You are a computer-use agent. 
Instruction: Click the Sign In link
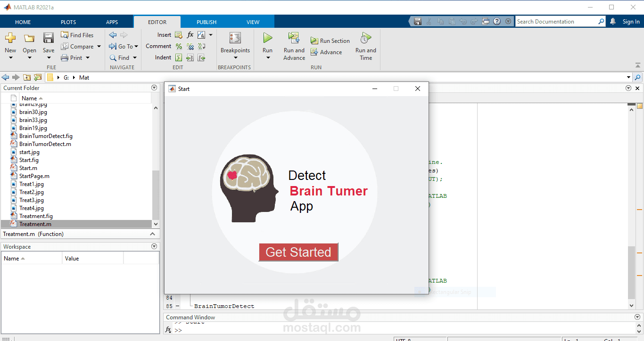click(x=631, y=22)
